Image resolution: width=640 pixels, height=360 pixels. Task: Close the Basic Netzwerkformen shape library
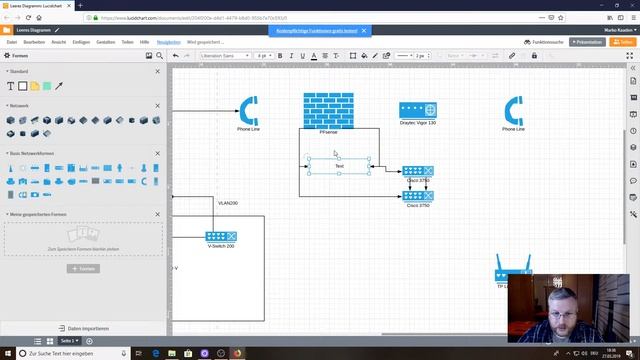click(158, 153)
